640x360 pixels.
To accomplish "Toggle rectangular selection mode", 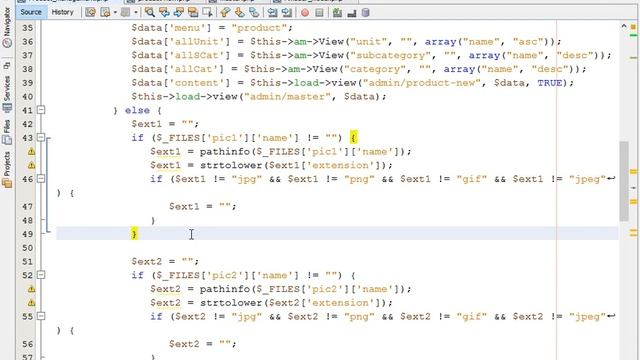I will 207,12.
